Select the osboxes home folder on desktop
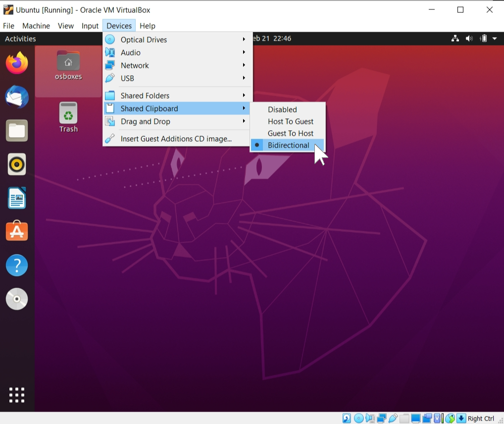Screen dimensions: 504x424 [x=68, y=65]
